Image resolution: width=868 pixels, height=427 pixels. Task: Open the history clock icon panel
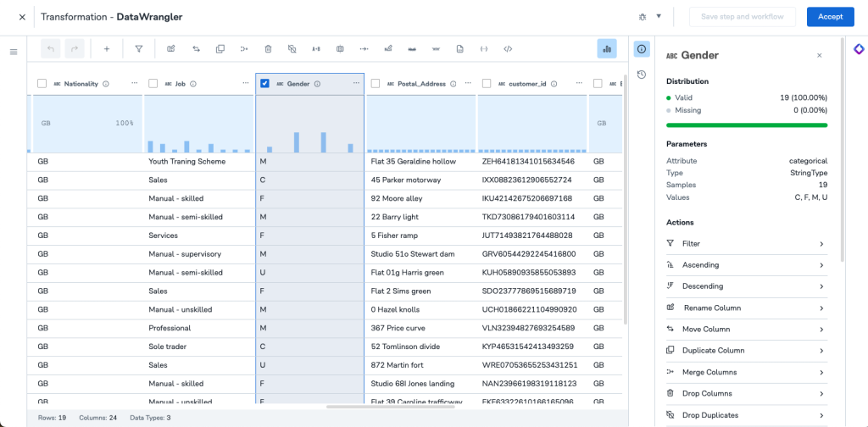[x=642, y=75]
